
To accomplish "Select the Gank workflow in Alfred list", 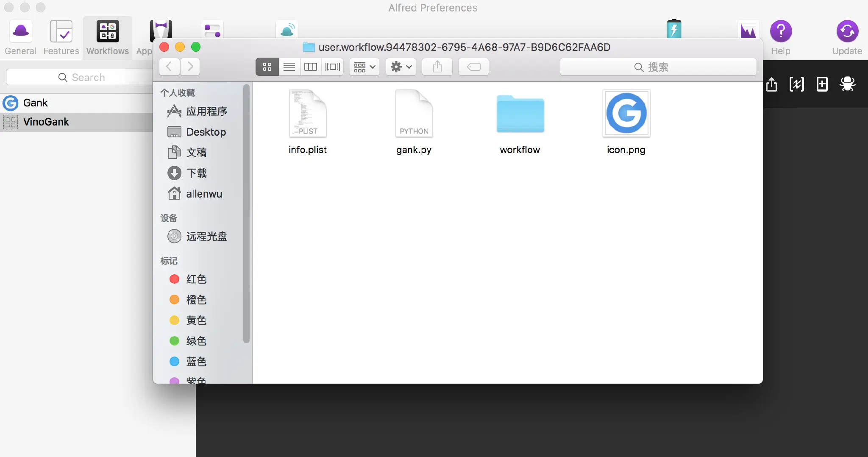I will coord(77,103).
